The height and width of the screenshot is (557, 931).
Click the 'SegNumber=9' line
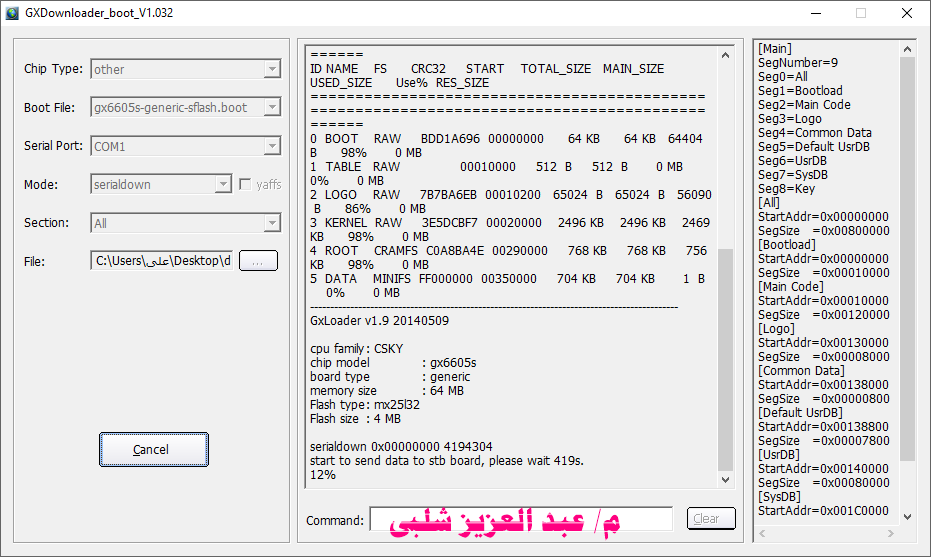pos(798,63)
